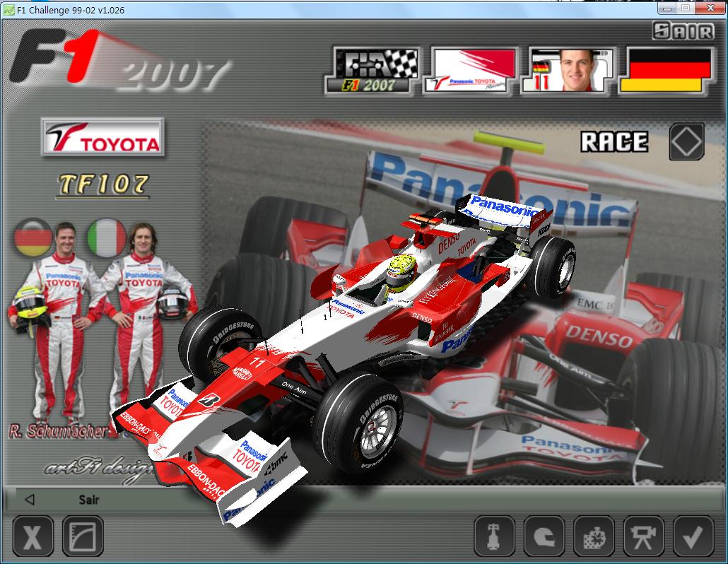The width and height of the screenshot is (728, 564).
Task: Click the TF107 car model label
Action: pyautogui.click(x=103, y=184)
